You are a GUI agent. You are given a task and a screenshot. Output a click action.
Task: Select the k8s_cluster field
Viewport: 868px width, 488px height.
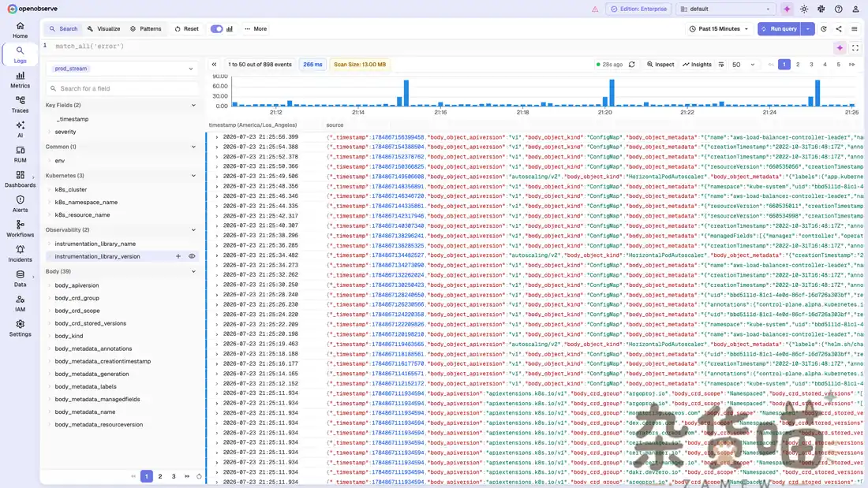pos(71,189)
